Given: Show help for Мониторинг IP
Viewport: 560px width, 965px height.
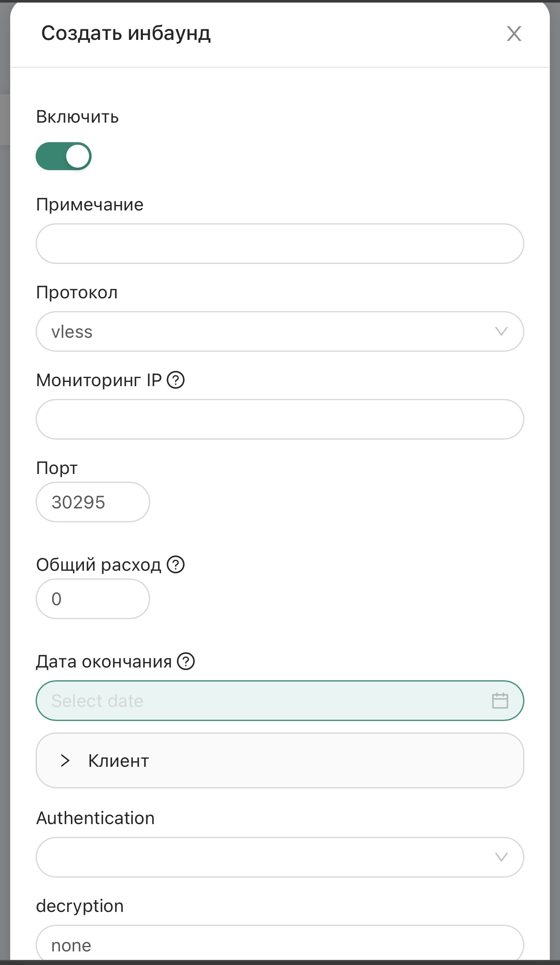Looking at the screenshot, I should click(176, 380).
